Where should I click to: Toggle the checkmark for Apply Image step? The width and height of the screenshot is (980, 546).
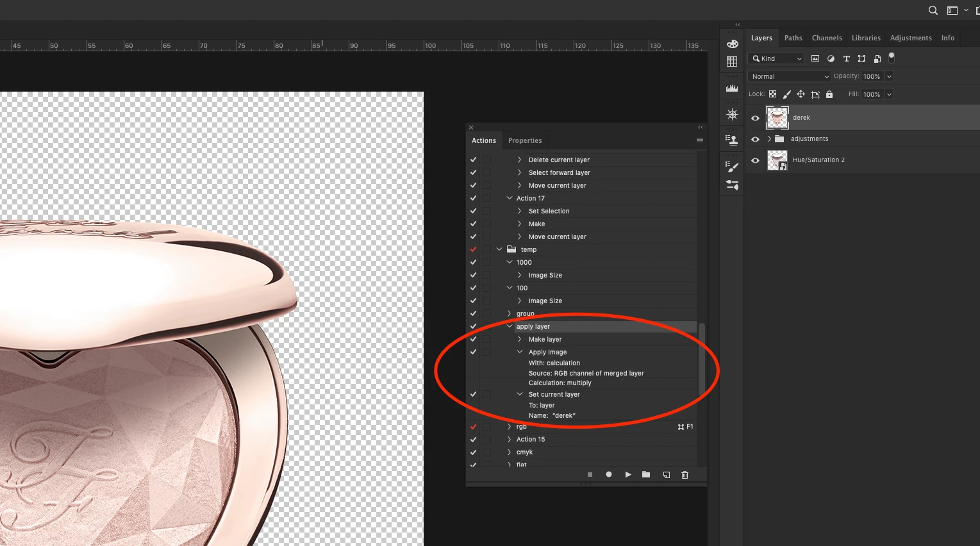pos(473,352)
